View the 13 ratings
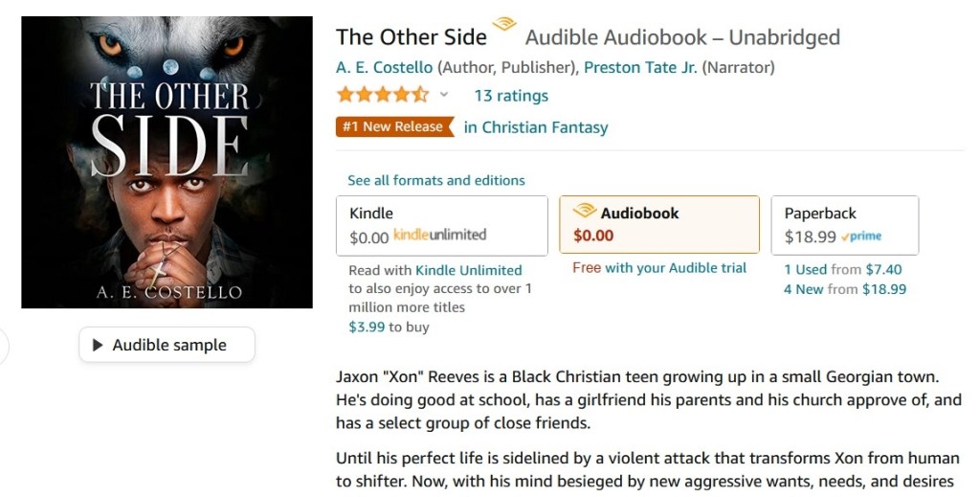 tap(511, 96)
